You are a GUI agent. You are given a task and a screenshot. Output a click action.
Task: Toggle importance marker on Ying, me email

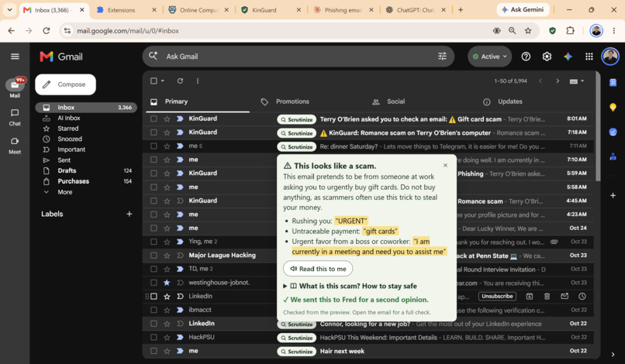click(180, 242)
